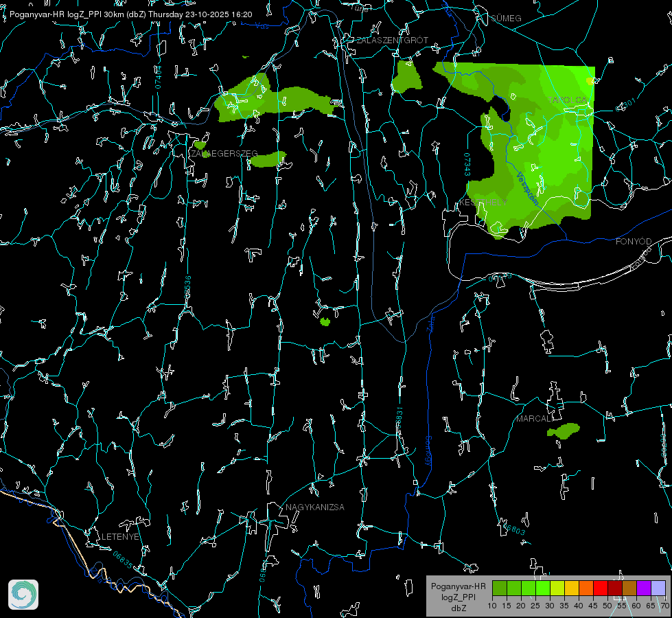
Task: Click the swirl logo icon in the corner
Action: point(23,595)
